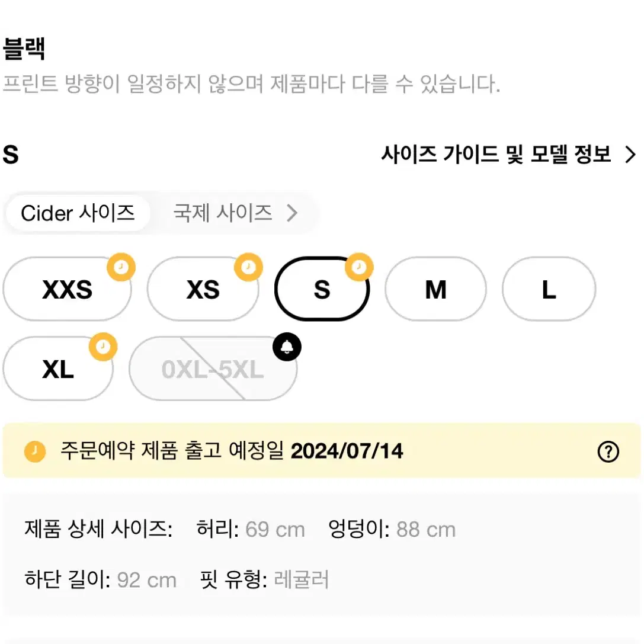Select size XS
This screenshot has width=644, height=644.
pos(203,289)
